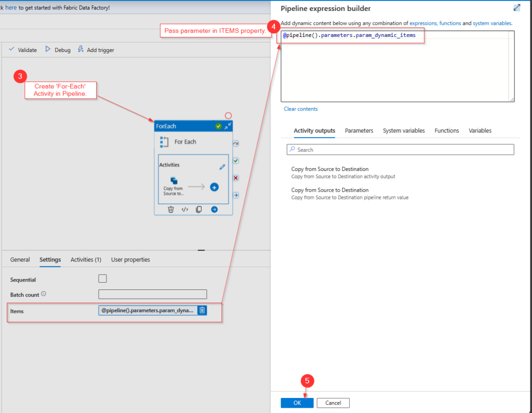Click into the Batch count field
The width and height of the screenshot is (532, 413).
pyautogui.click(x=153, y=294)
